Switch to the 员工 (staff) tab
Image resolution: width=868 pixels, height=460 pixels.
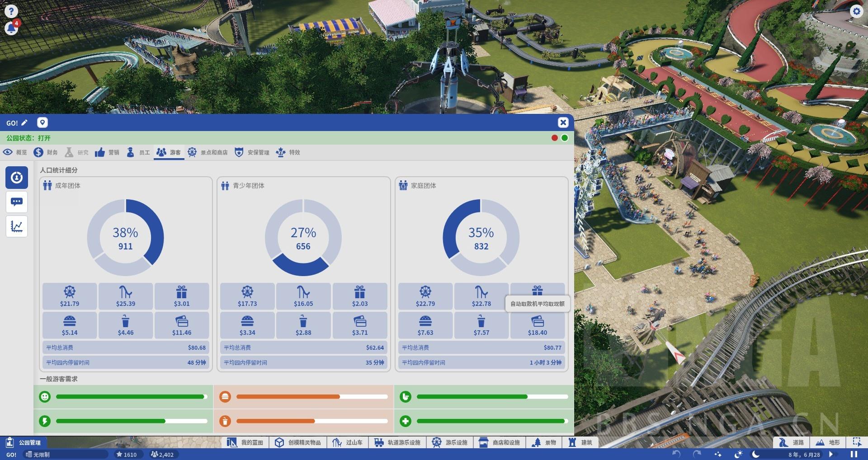pyautogui.click(x=138, y=152)
